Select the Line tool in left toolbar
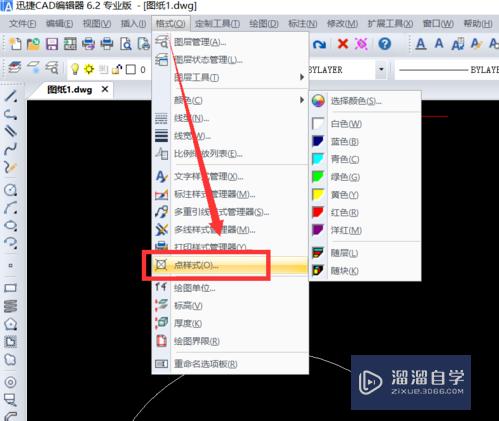Image resolution: width=499 pixels, height=421 pixels. [x=11, y=96]
